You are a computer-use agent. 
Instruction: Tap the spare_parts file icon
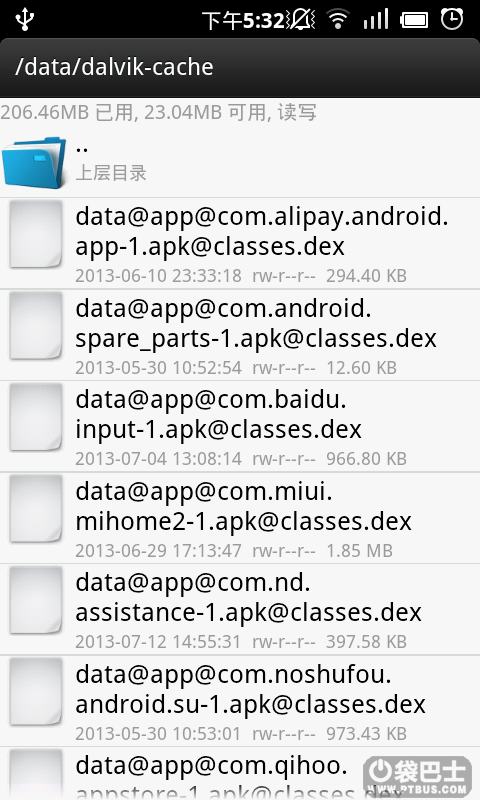(x=36, y=326)
